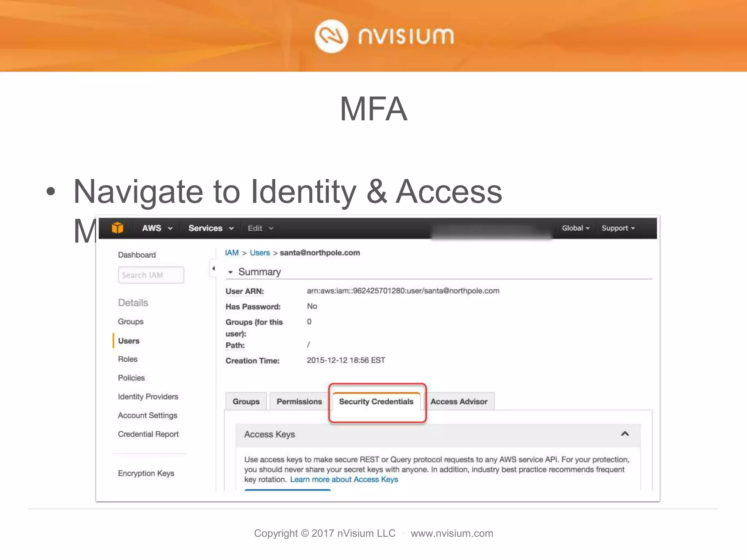Click the Path label
The height and width of the screenshot is (560, 747).
click(x=235, y=345)
